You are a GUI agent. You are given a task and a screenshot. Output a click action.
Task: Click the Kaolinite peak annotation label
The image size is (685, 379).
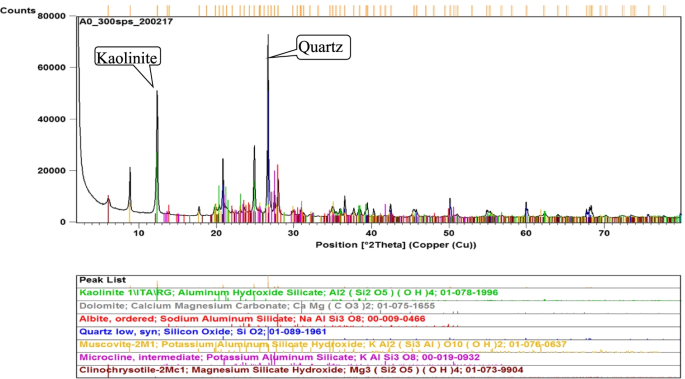point(128,57)
